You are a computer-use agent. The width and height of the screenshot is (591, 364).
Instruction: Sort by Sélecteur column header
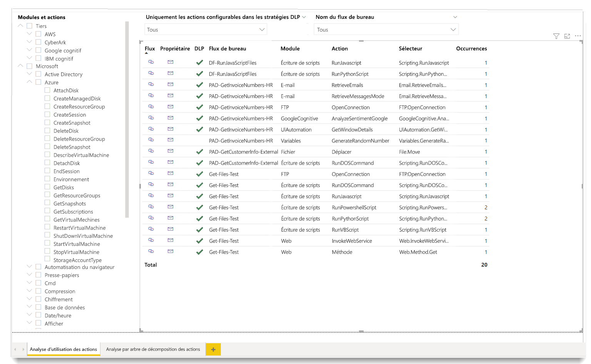pos(411,48)
